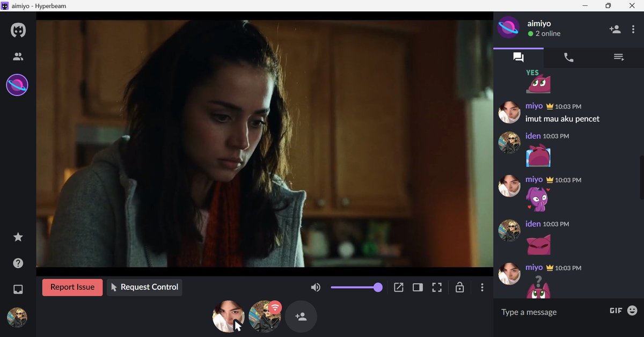Click the YES sticker in chat
Viewport: 644px width, 337px height.
pyautogui.click(x=538, y=80)
